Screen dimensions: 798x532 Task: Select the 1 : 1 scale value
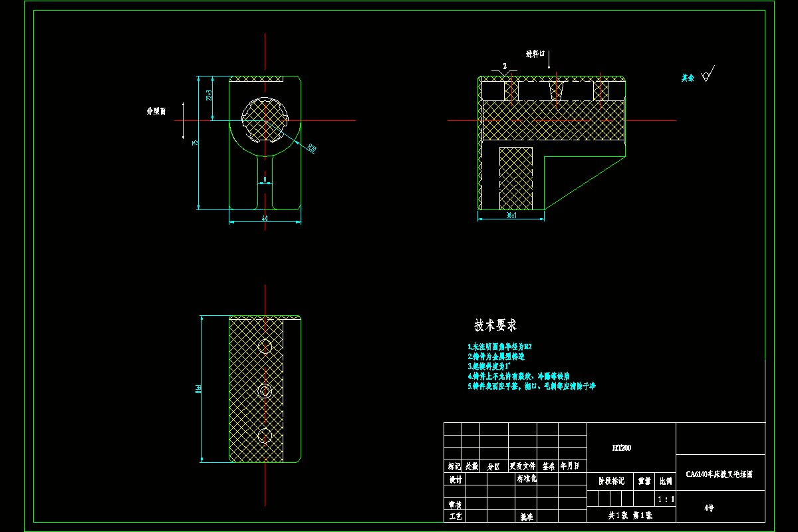pyautogui.click(x=666, y=499)
